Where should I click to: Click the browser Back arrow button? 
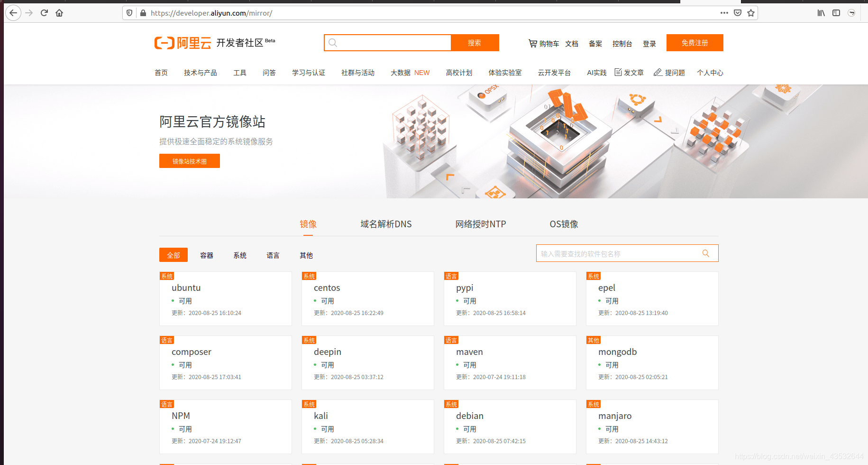(13, 13)
